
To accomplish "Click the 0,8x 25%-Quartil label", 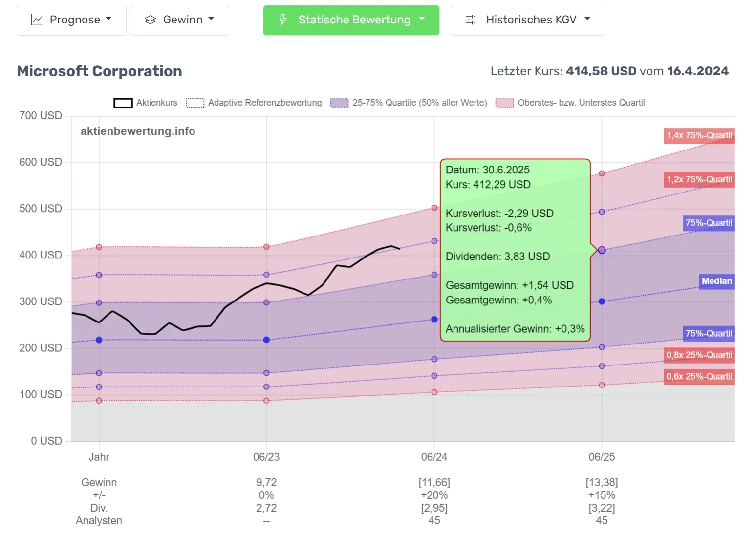I will 699,355.
